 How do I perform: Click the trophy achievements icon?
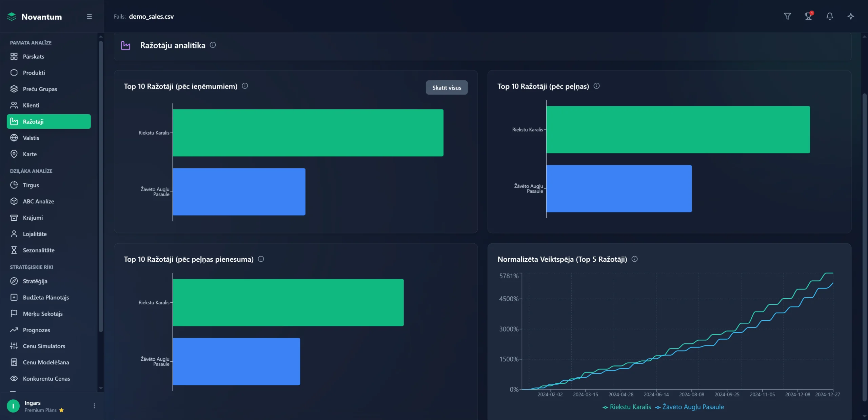[808, 16]
